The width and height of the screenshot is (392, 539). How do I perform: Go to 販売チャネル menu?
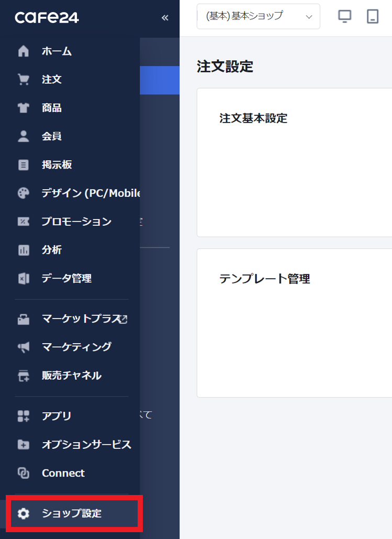click(x=71, y=375)
